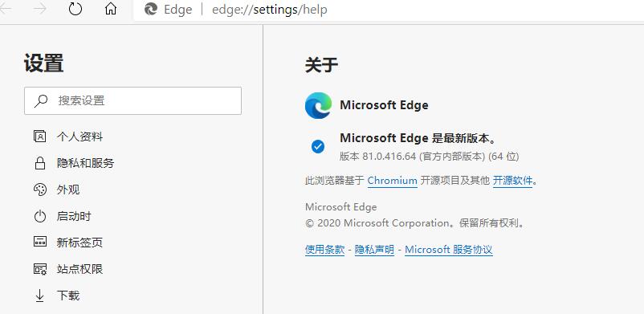Open the 开源软件 link
The height and width of the screenshot is (314, 644).
point(512,181)
